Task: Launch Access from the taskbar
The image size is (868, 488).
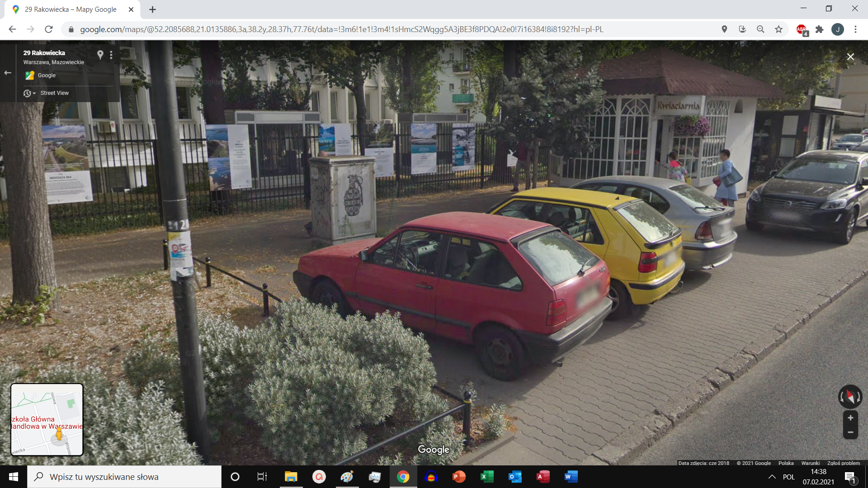Action: [x=543, y=477]
